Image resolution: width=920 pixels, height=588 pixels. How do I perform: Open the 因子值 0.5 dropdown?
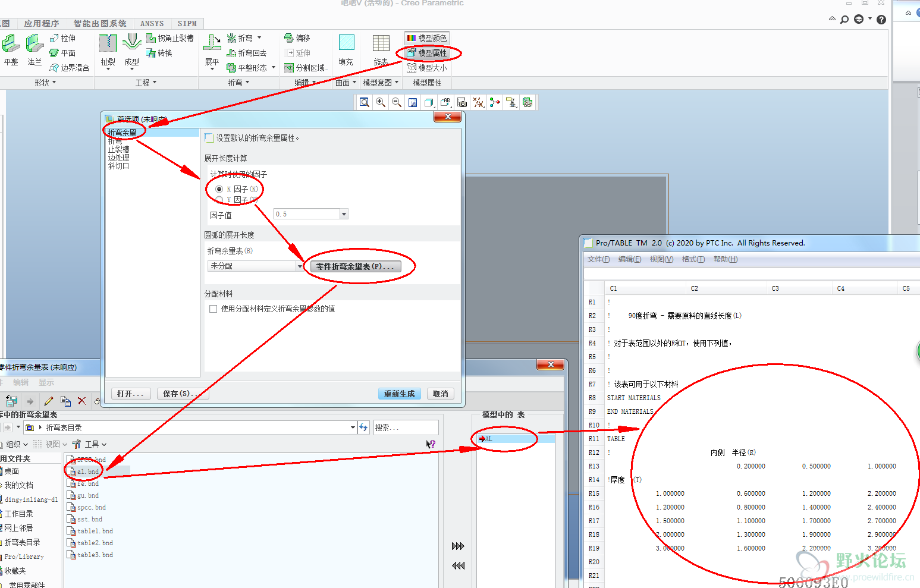click(344, 214)
